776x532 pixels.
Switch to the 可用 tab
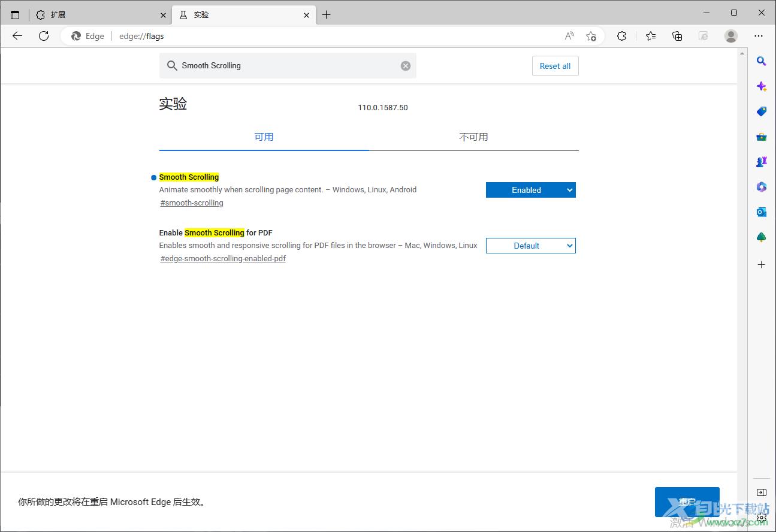point(264,137)
